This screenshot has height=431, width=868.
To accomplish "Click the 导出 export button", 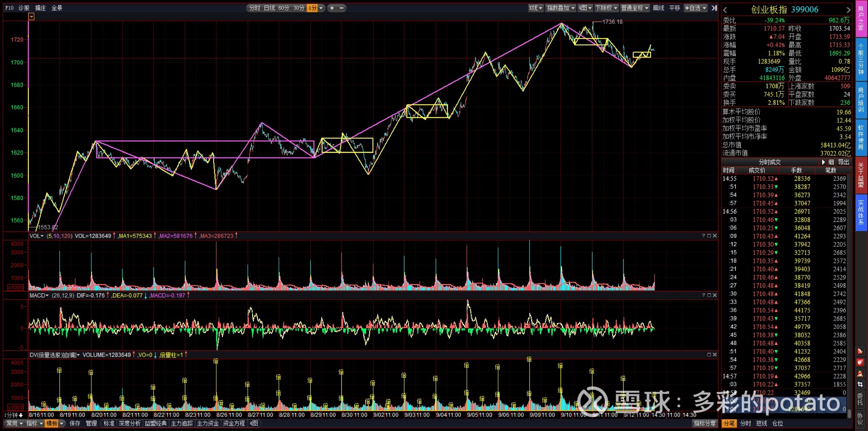I will pyautogui.click(x=843, y=162).
